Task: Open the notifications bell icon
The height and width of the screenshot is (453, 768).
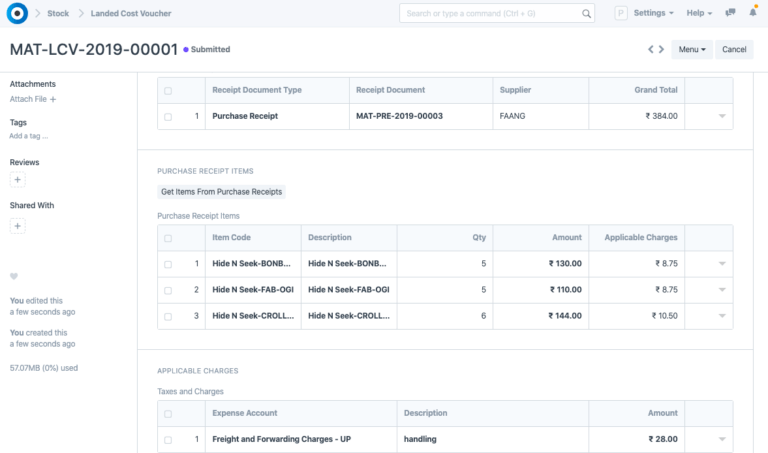Action: (753, 13)
